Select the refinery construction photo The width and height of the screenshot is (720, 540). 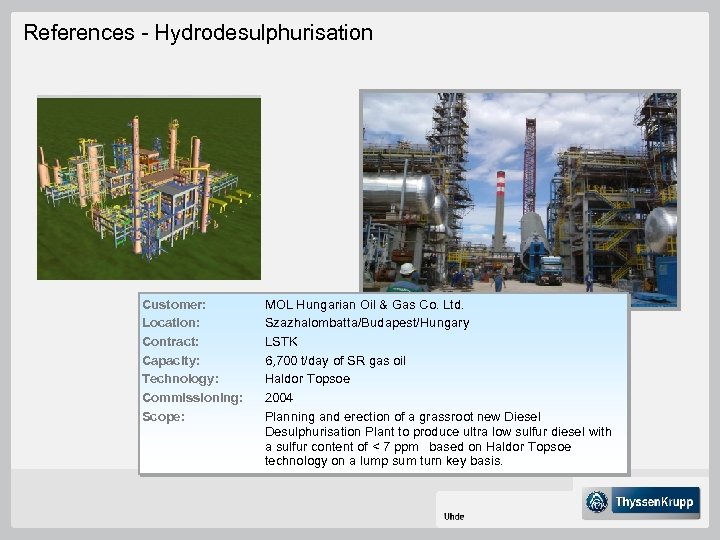coord(520,199)
